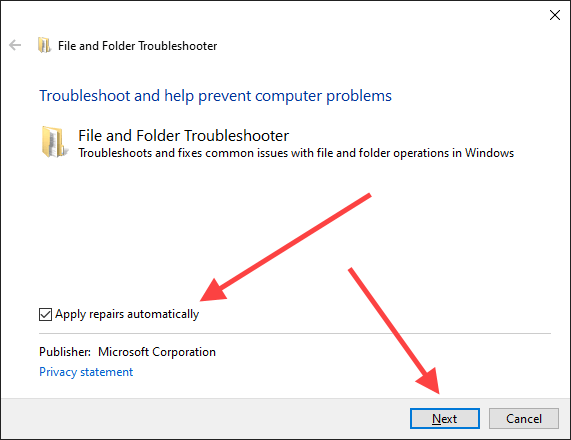The height and width of the screenshot is (440, 571).
Task: Click the "Apply repairs automatically" label text
Action: (x=127, y=314)
